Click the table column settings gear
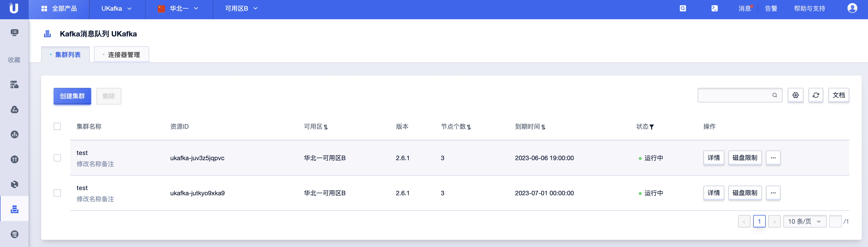Image resolution: width=868 pixels, height=247 pixels. 796,95
